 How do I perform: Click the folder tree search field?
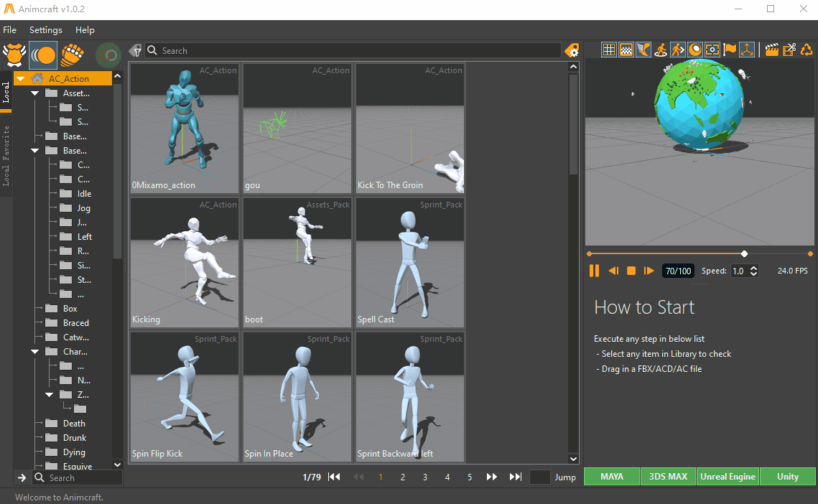pyautogui.click(x=78, y=477)
